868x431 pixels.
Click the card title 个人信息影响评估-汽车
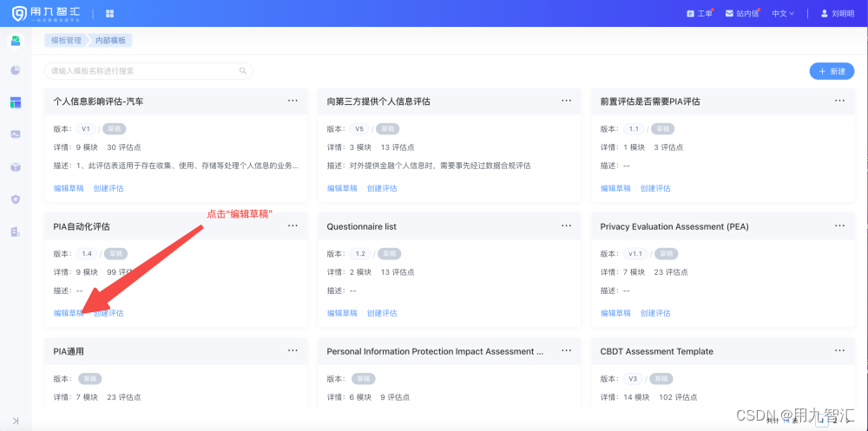pyautogui.click(x=99, y=101)
